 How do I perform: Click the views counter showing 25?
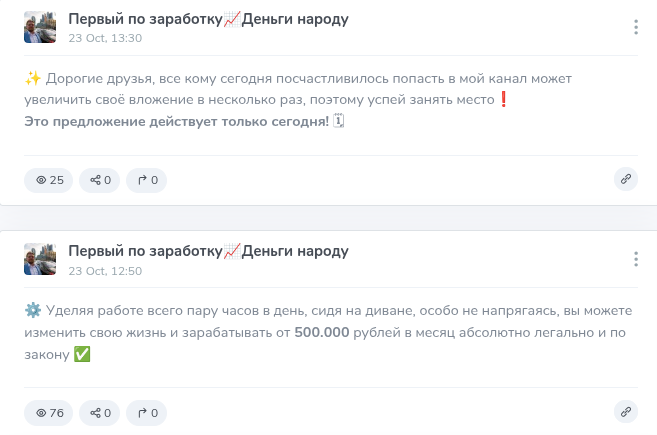(x=49, y=180)
